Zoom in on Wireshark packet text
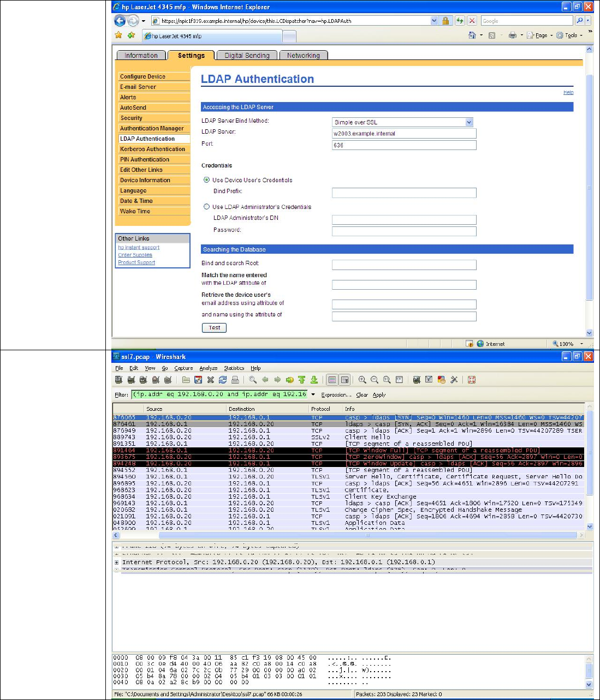 point(363,380)
